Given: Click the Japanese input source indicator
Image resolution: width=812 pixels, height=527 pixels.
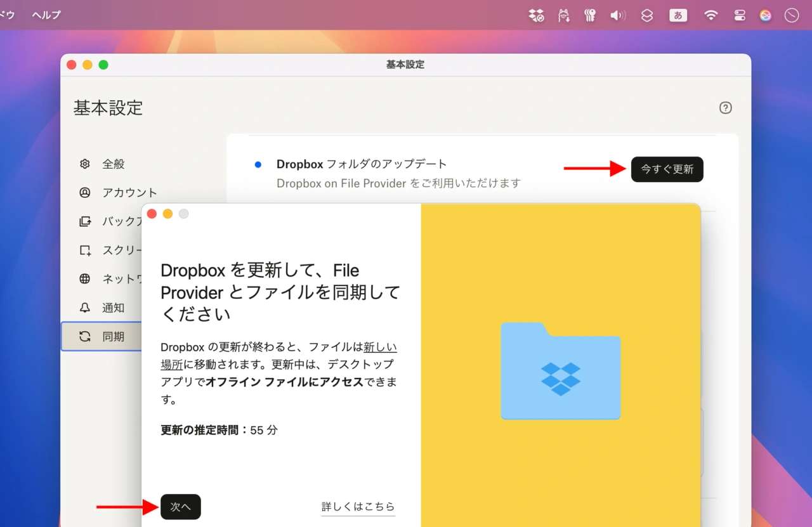Looking at the screenshot, I should click(678, 15).
